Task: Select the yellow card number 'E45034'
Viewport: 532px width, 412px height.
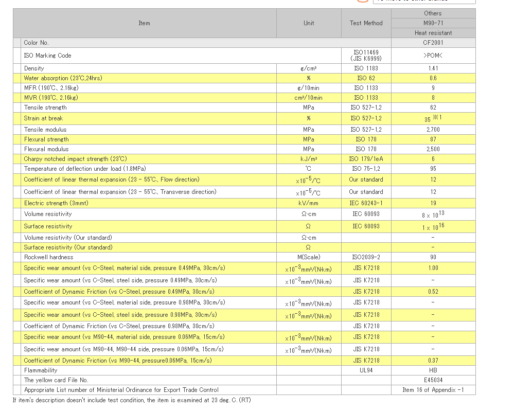Action: [x=433, y=381]
